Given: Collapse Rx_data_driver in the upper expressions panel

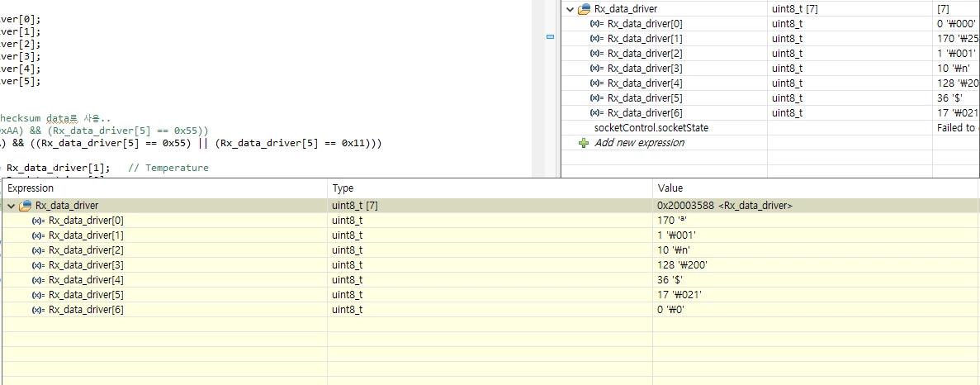Looking at the screenshot, I should (x=570, y=9).
